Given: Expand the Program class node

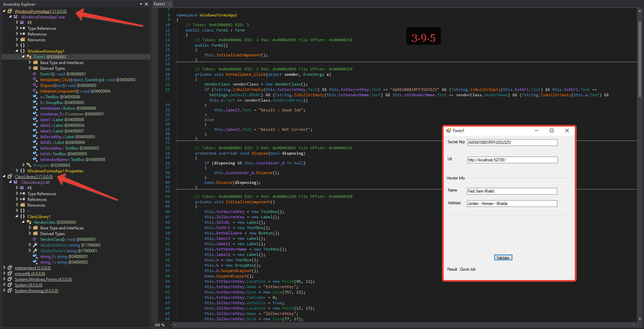Looking at the screenshot, I should click(x=24, y=165).
